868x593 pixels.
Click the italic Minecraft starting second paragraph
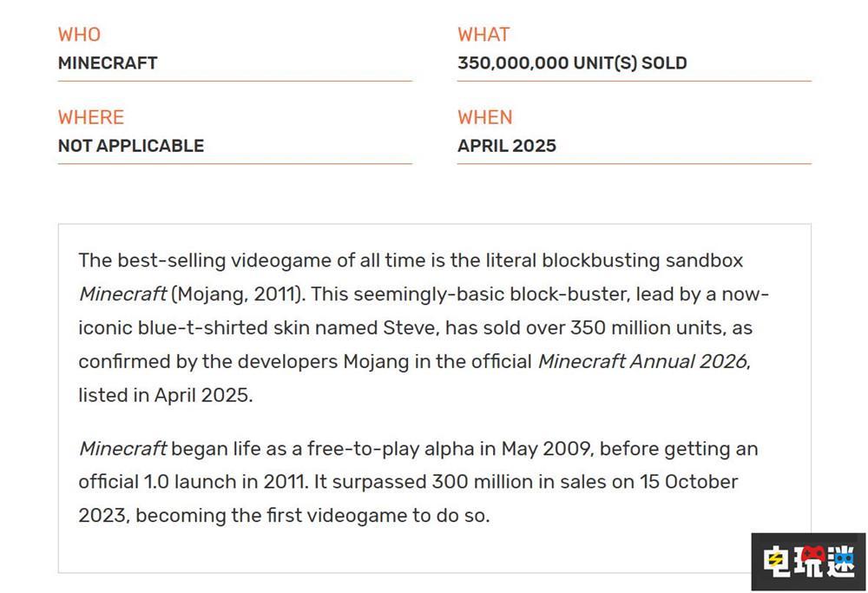(122, 449)
